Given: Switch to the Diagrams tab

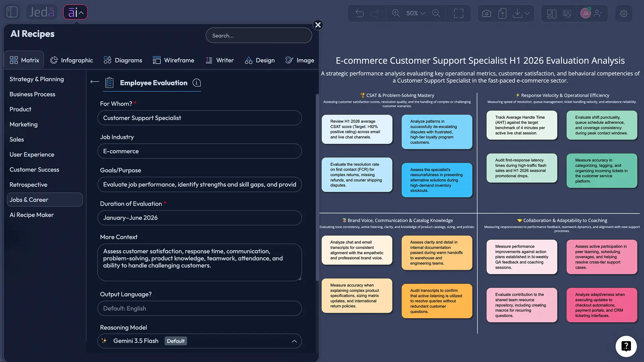Looking at the screenshot, I should pyautogui.click(x=123, y=60).
